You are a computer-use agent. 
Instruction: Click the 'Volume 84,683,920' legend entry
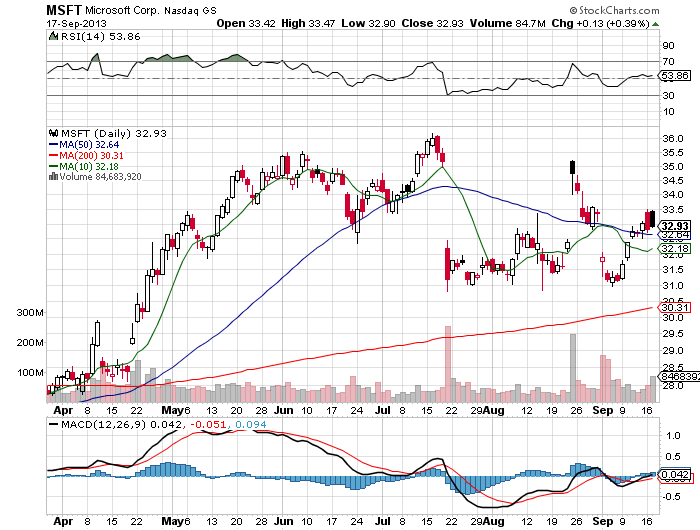click(x=100, y=176)
